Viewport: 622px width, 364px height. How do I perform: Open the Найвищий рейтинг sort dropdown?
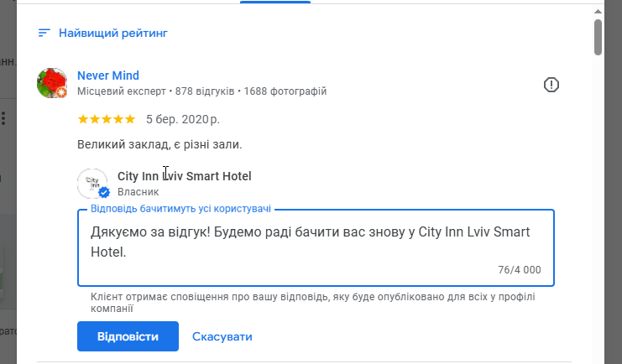pyautogui.click(x=112, y=34)
